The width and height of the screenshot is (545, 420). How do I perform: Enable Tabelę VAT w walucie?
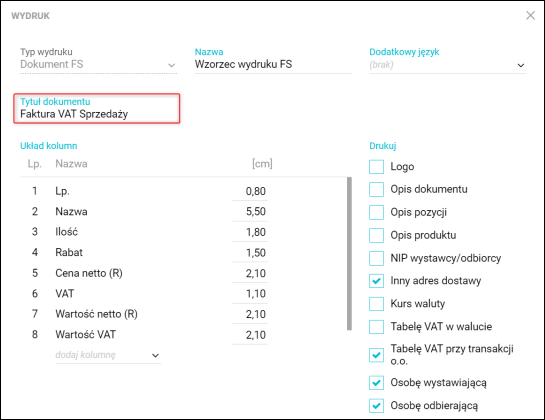tap(376, 327)
